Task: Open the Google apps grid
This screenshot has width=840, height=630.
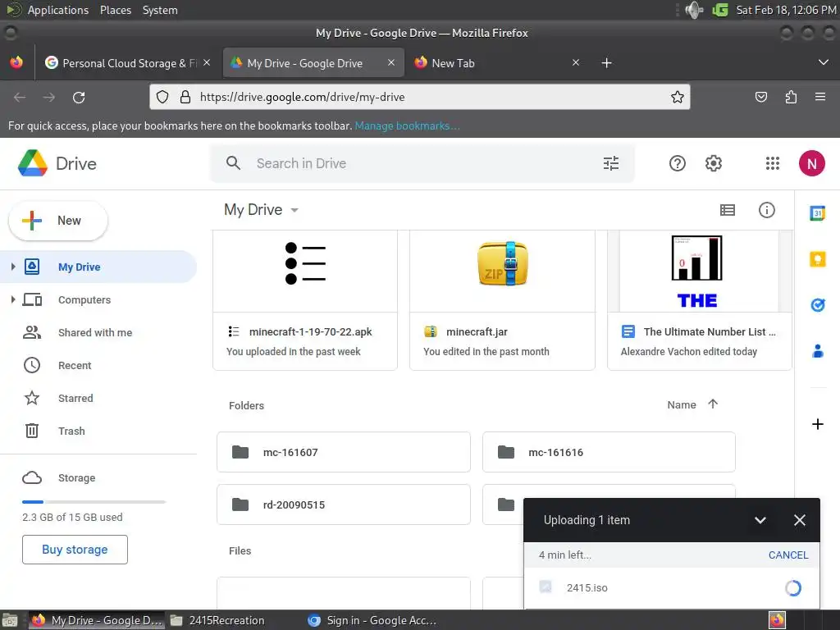Action: (773, 163)
